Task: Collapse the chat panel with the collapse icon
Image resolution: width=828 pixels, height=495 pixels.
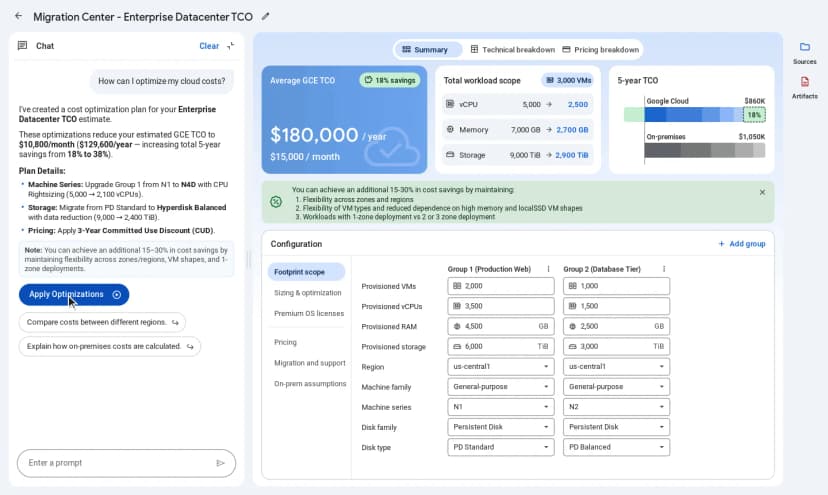Action: click(231, 46)
